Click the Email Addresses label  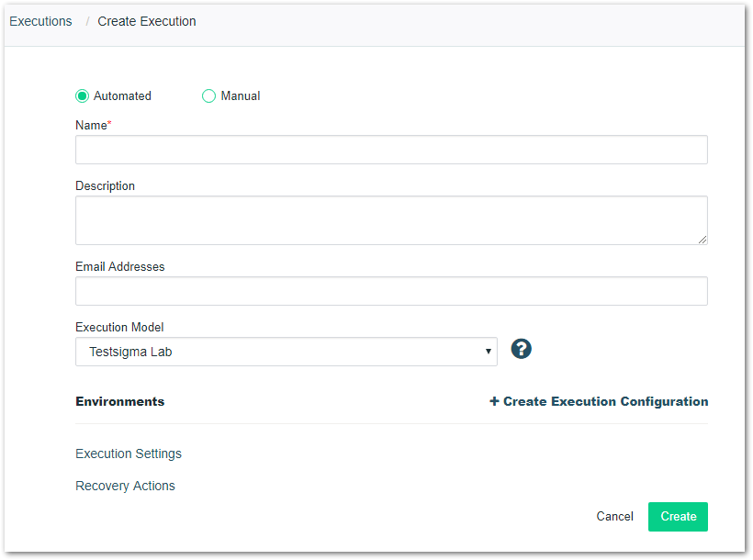click(x=120, y=266)
